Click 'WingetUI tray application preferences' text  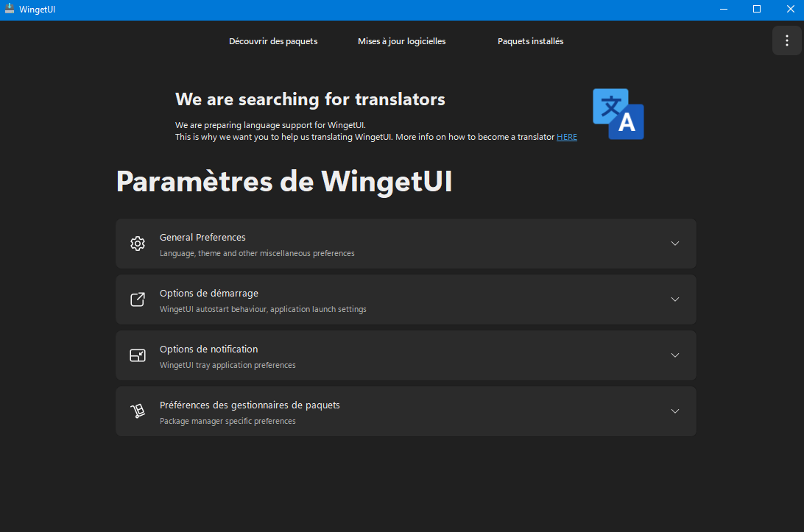(x=228, y=365)
